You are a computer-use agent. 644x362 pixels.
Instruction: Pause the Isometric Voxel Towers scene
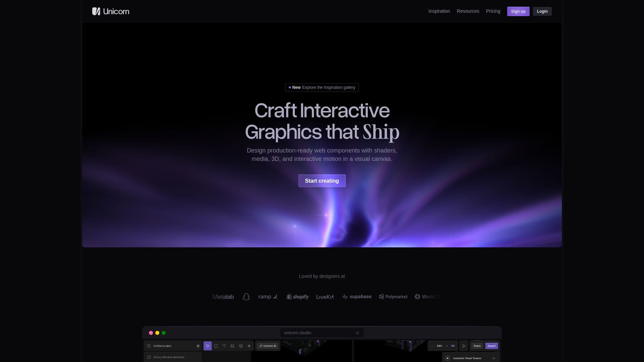(447, 358)
